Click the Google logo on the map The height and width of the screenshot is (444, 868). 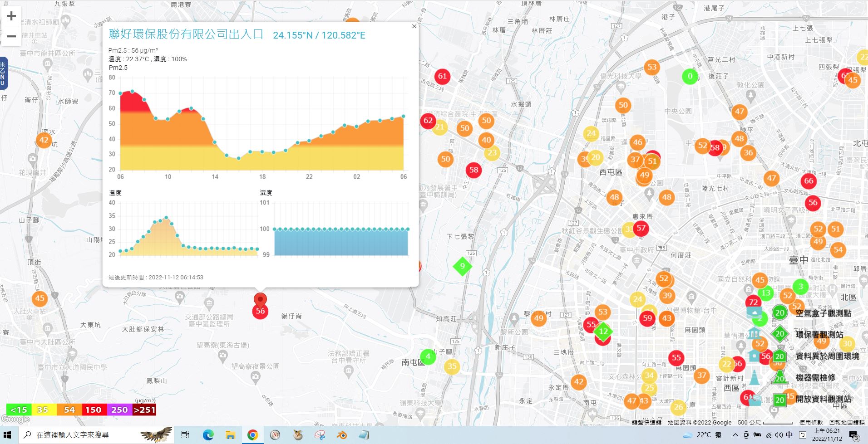tap(15, 420)
